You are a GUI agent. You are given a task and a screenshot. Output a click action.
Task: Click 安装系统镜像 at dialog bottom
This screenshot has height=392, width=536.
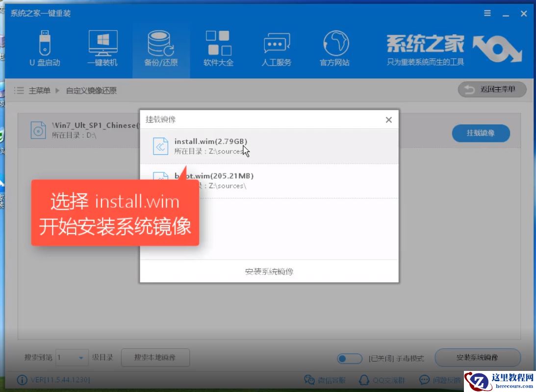pos(269,271)
